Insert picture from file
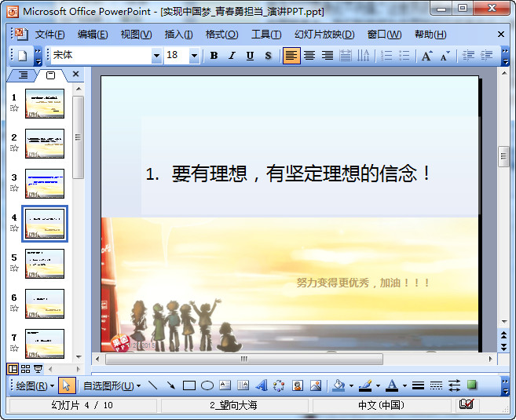 [x=316, y=385]
